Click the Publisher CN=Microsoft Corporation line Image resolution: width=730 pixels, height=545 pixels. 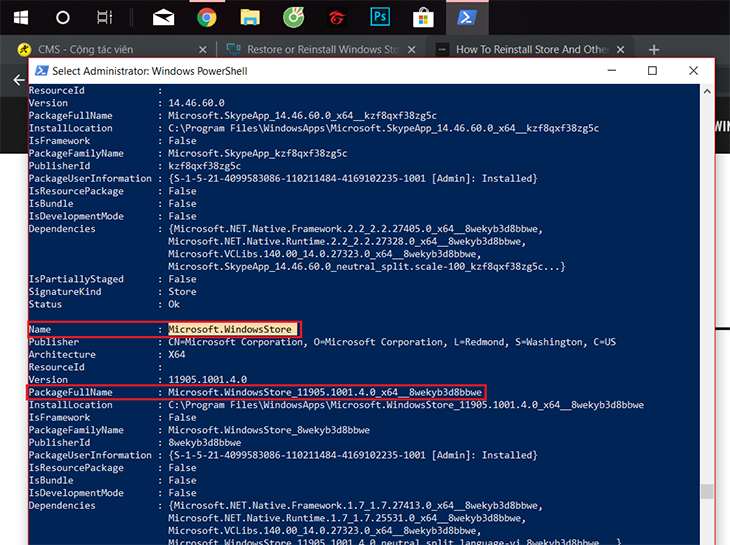click(x=392, y=342)
